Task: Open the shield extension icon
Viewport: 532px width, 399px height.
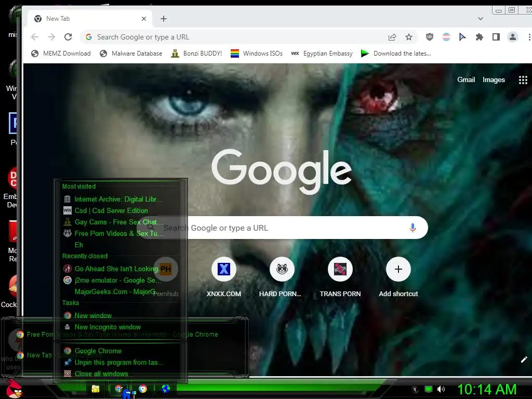Action: pos(430,37)
